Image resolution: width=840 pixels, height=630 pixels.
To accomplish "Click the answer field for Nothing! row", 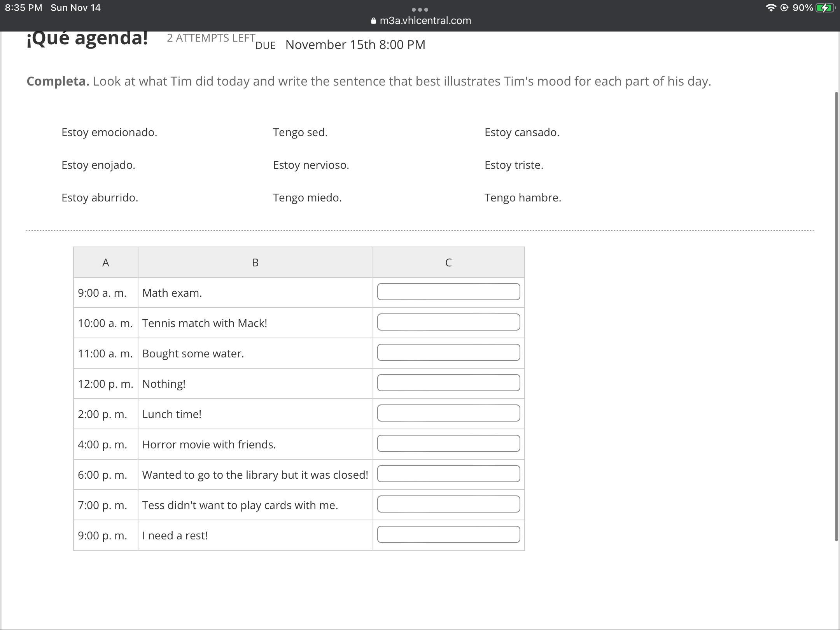I will pyautogui.click(x=448, y=383).
